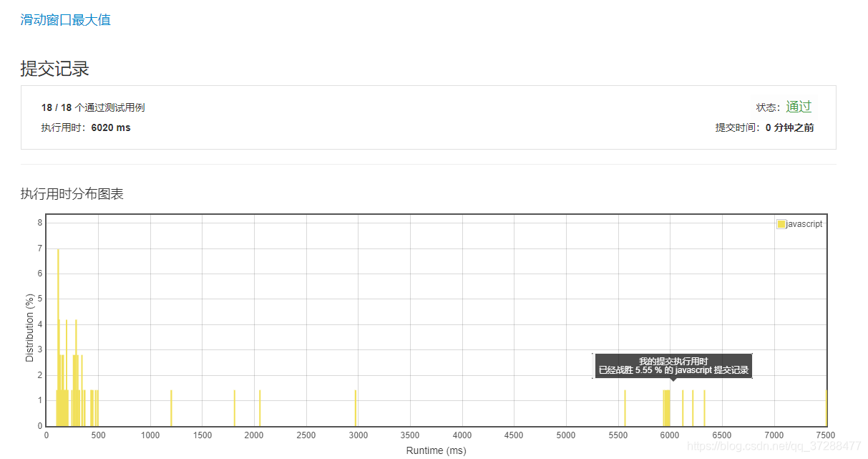Click the yellow javascript legend swatch
Image resolution: width=868 pixels, height=459 pixels.
tap(781, 224)
